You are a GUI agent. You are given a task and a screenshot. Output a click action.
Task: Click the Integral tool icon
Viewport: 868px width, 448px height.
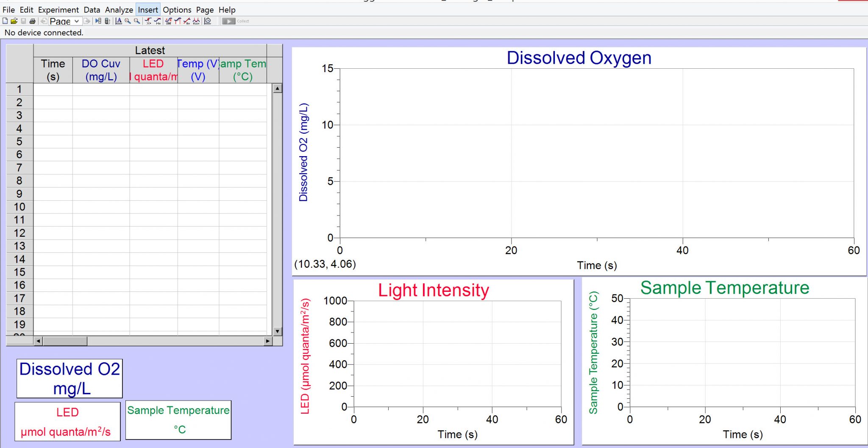coord(178,21)
